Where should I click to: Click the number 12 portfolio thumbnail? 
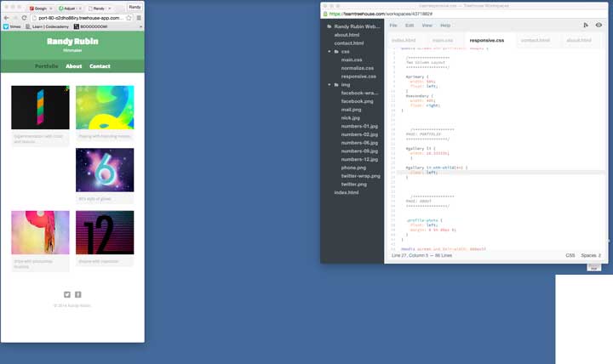click(105, 231)
